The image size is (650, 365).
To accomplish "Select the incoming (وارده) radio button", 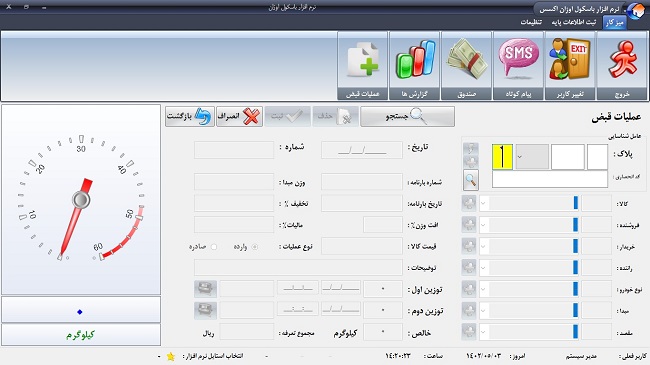I will [255, 247].
